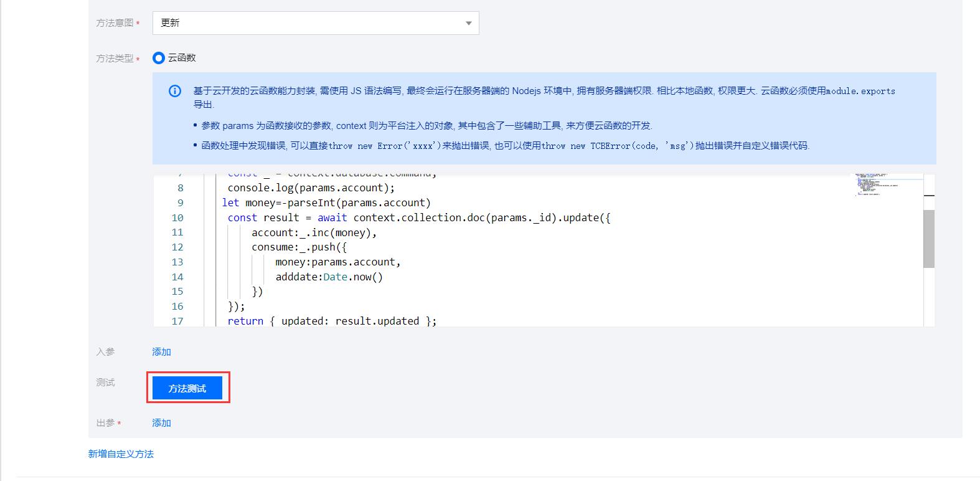
Task: Click 添加 link next to 入参
Action: 161,352
